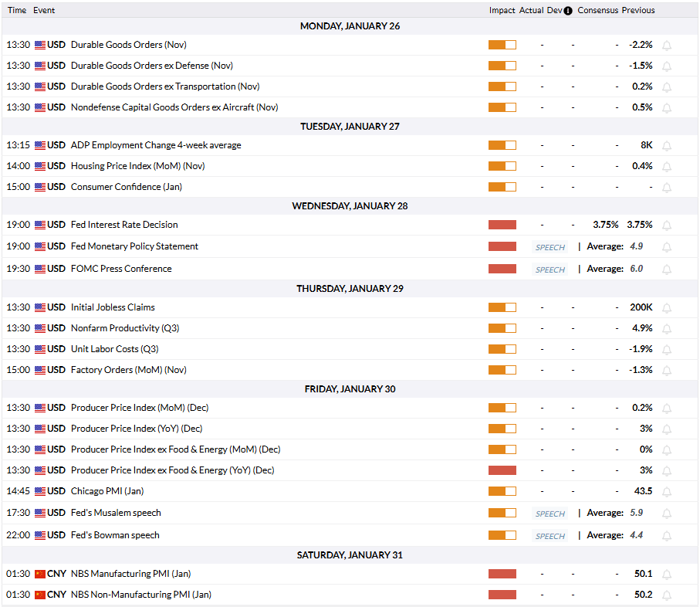Click the Impact column header

[502, 11]
